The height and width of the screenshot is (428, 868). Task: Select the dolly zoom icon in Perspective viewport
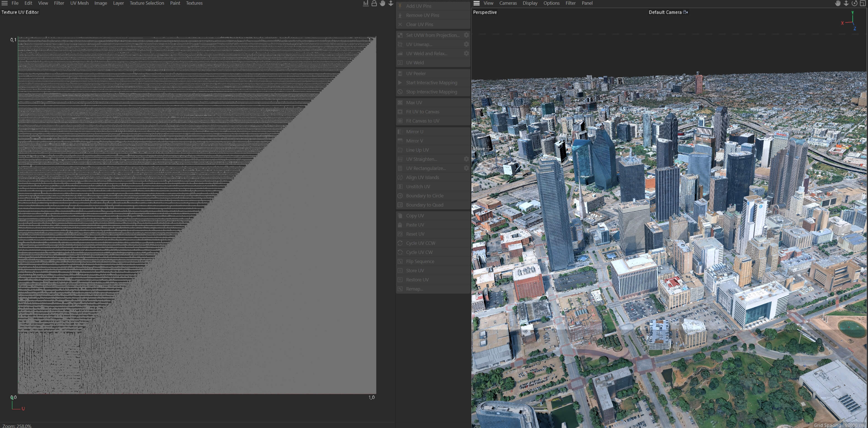pyautogui.click(x=846, y=3)
